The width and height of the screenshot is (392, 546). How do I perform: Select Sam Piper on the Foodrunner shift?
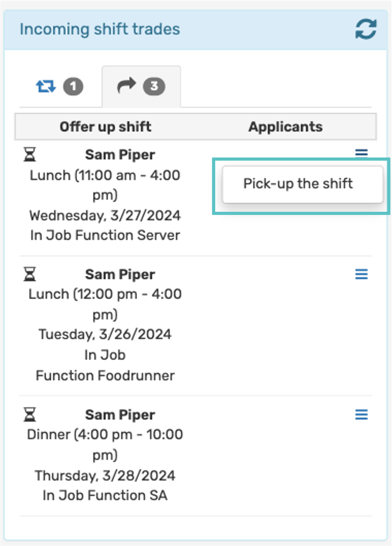click(120, 274)
